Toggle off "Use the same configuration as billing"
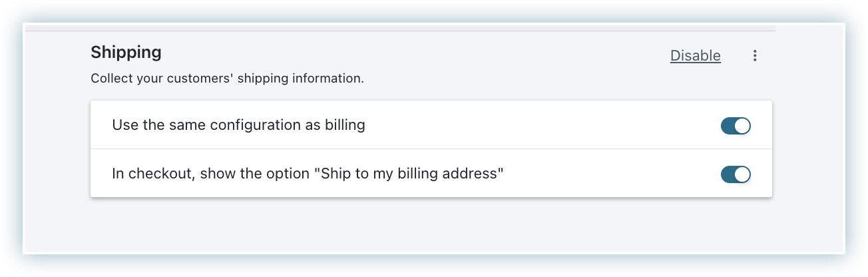868x277 pixels. coord(736,125)
